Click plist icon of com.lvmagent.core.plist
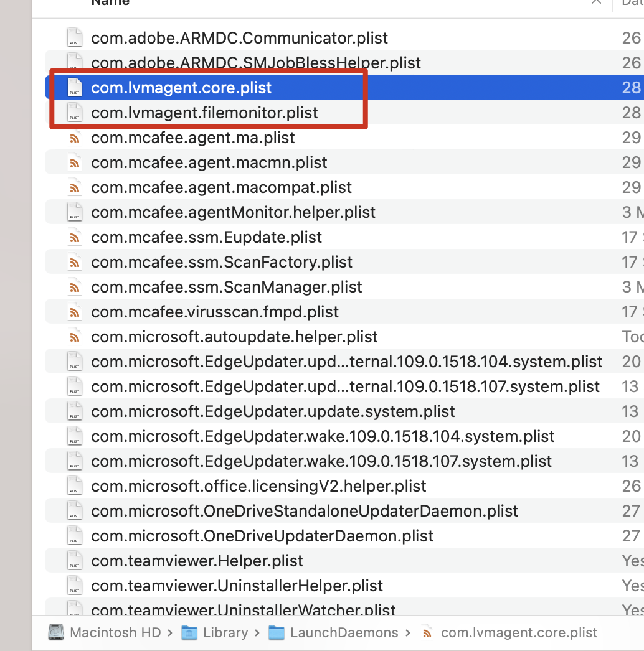This screenshot has width=644, height=651. click(x=75, y=87)
